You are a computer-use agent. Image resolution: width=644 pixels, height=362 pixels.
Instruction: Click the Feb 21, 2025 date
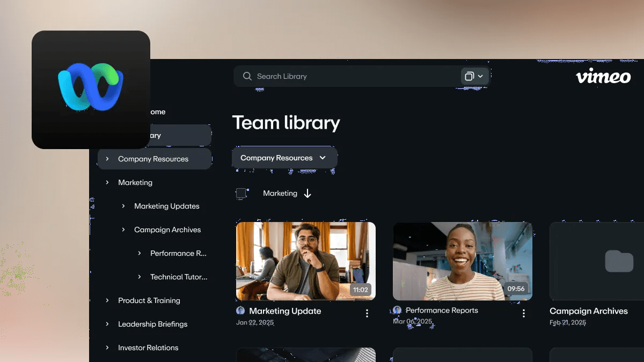pos(569,322)
